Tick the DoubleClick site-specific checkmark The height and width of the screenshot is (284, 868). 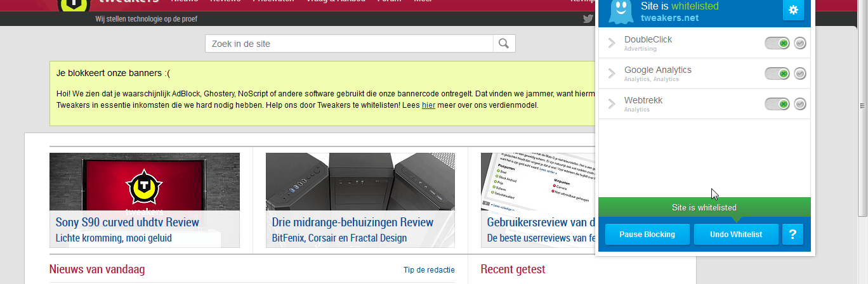tap(800, 43)
